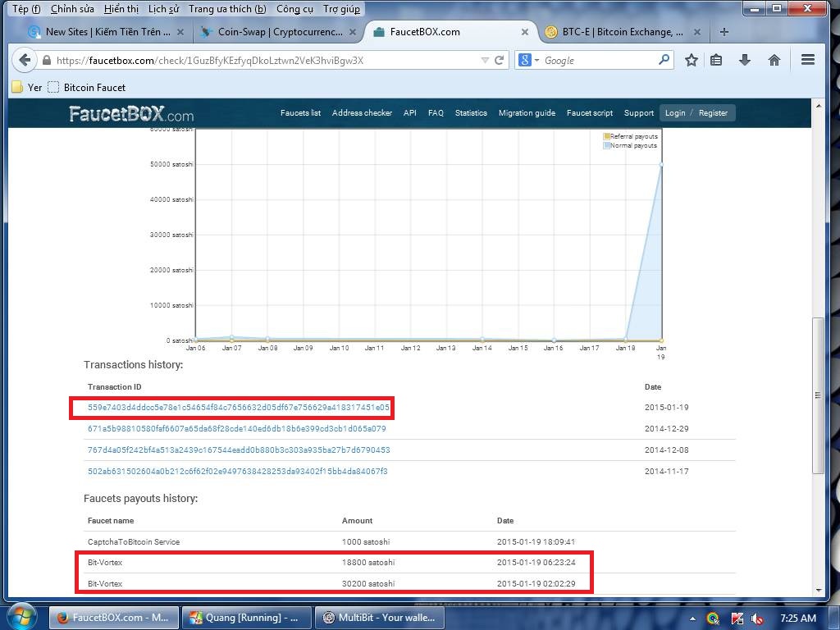The width and height of the screenshot is (840, 630).
Task: Select the CaptchaToBitcoin Service row text
Action: click(134, 541)
